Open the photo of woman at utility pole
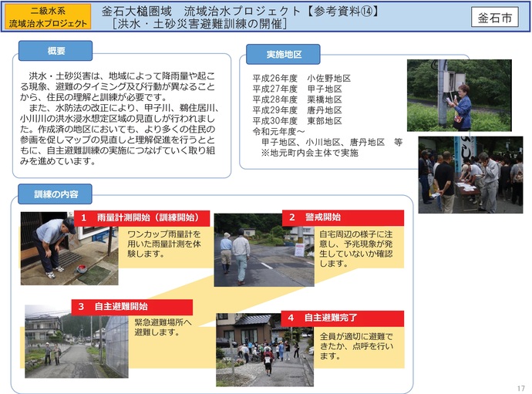 (459, 95)
